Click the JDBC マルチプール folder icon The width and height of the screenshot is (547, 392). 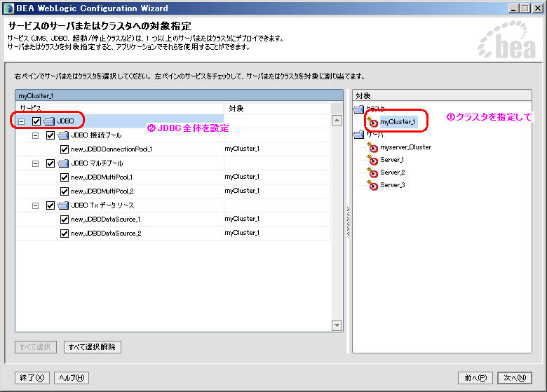[63, 163]
